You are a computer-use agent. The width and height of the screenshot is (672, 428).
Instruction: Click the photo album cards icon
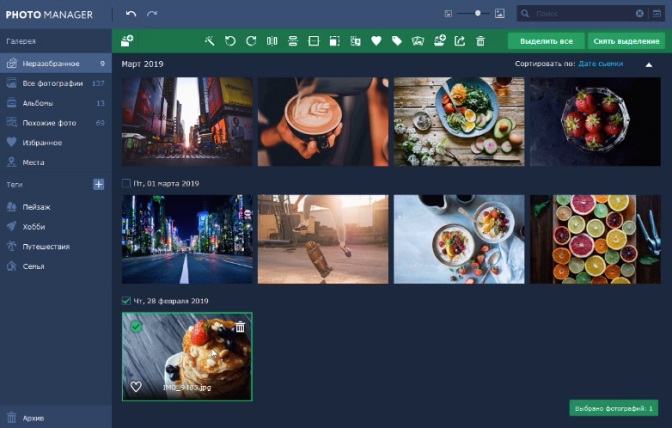418,41
